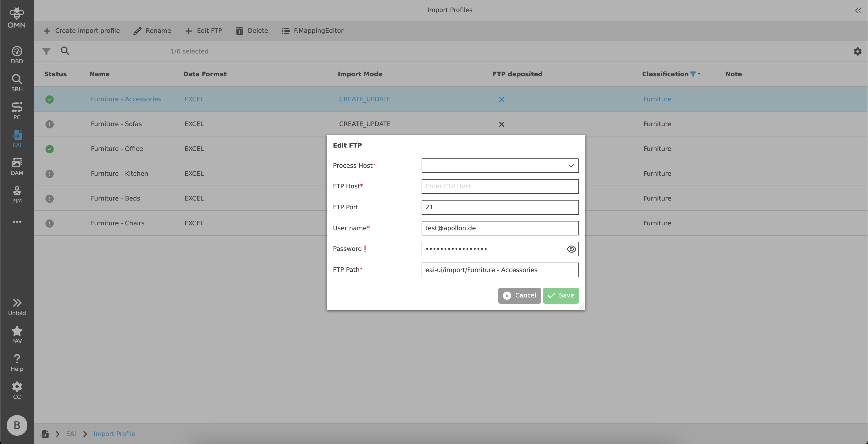Open the DAM module icon
This screenshot has width=868, height=444.
tap(17, 166)
